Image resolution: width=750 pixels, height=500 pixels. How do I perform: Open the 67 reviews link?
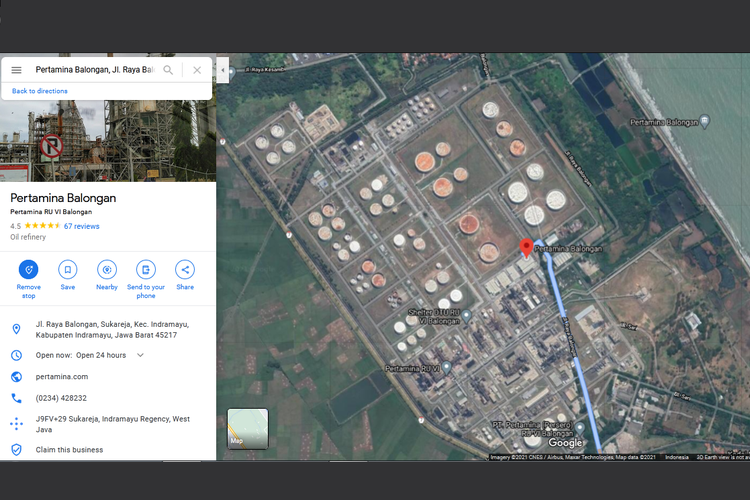(x=81, y=226)
